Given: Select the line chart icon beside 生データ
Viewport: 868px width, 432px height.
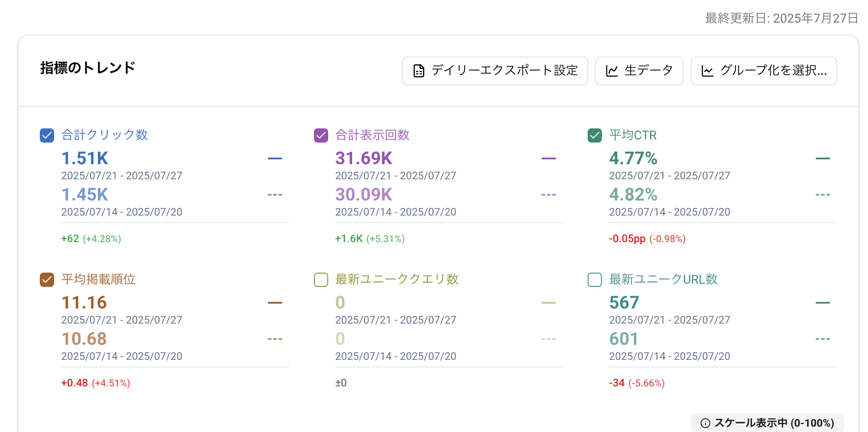Looking at the screenshot, I should [612, 70].
